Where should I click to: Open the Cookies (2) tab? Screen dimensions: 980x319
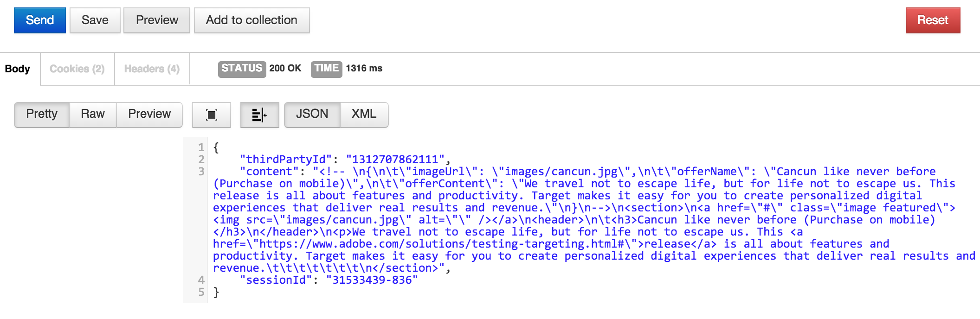77,69
